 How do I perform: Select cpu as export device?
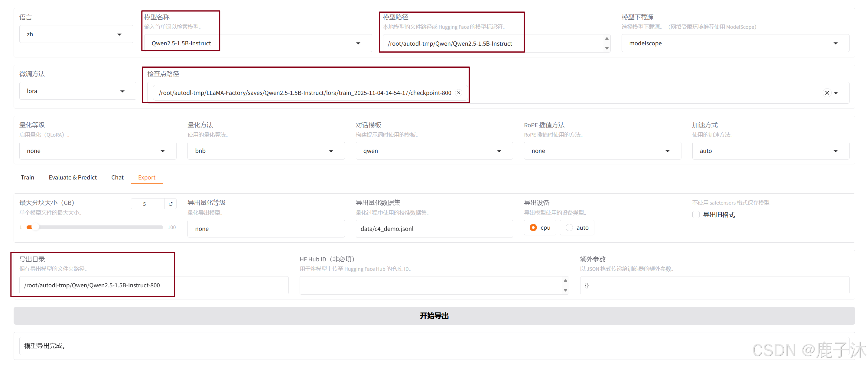coord(533,228)
